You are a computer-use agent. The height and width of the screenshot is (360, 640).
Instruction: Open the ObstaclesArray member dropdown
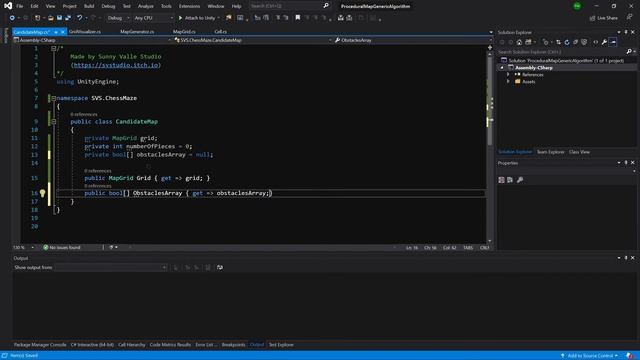[413, 40]
